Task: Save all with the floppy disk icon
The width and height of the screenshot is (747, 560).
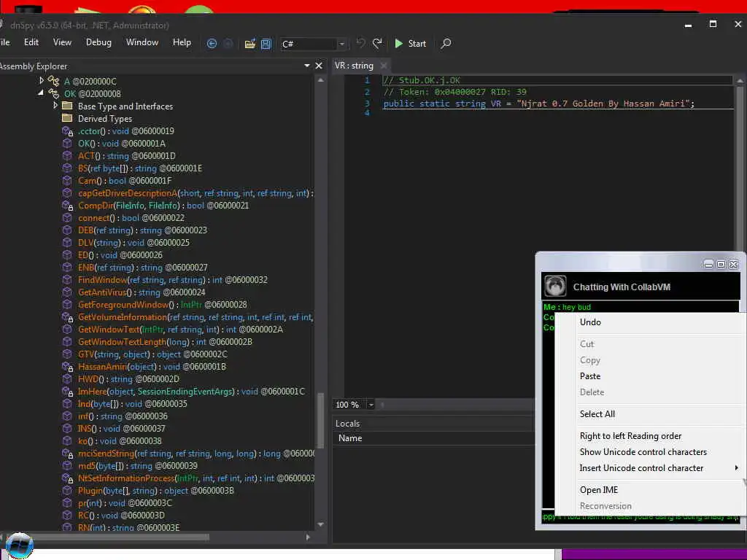Action: 266,44
